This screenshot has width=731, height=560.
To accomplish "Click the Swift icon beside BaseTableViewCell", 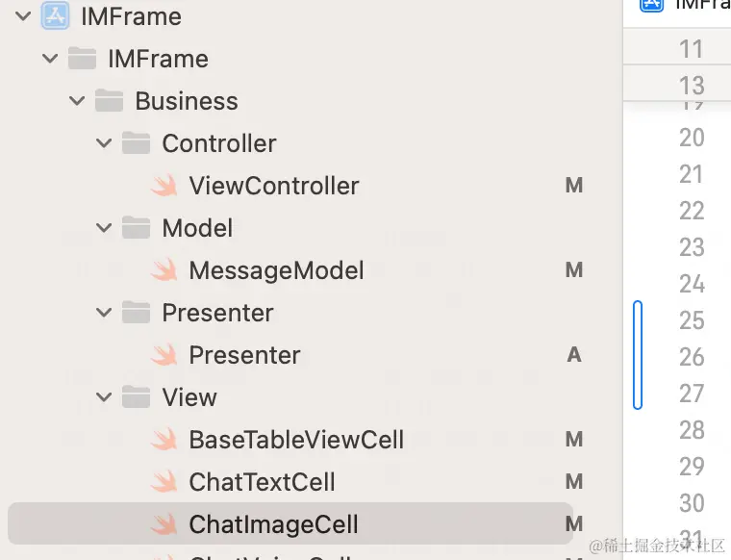I will (164, 440).
